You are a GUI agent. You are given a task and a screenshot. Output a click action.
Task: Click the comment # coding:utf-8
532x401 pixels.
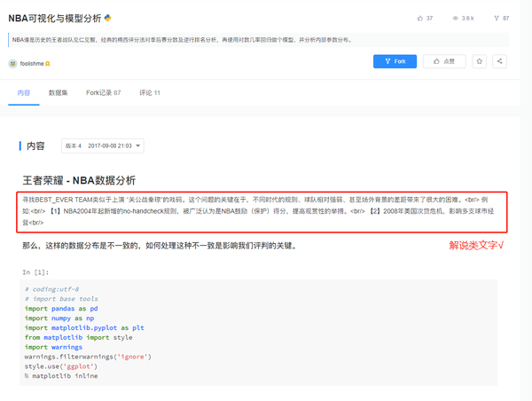[x=52, y=289]
